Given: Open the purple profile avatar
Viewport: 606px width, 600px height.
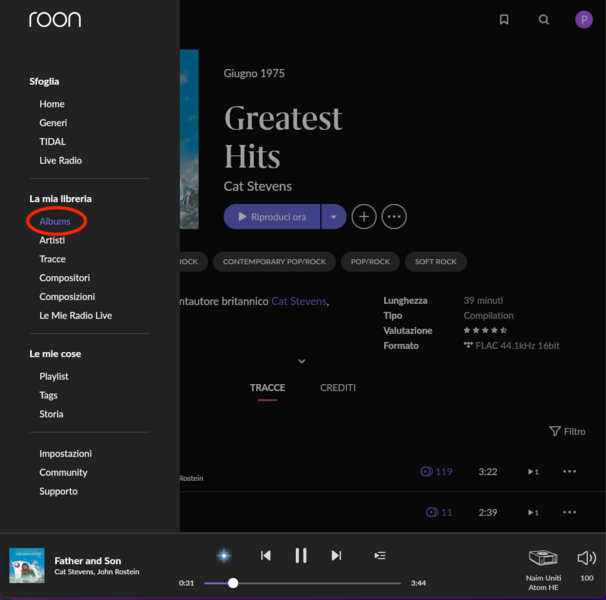Looking at the screenshot, I should [584, 19].
